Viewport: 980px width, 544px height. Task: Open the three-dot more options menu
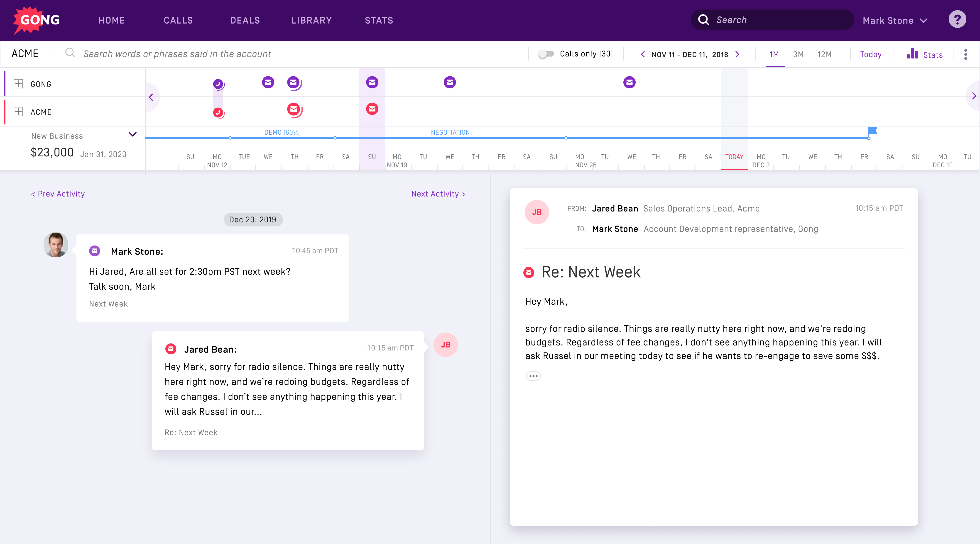[965, 54]
